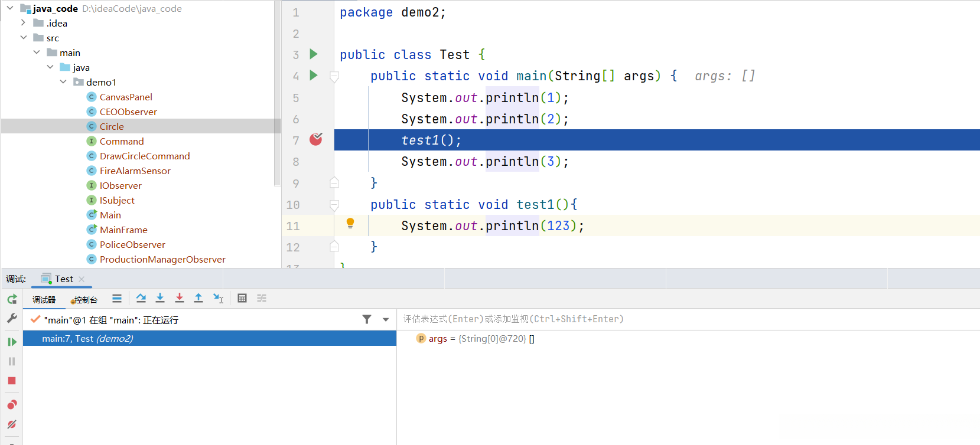Collapse the demo1 package folder
The height and width of the screenshot is (445, 980).
click(x=63, y=82)
